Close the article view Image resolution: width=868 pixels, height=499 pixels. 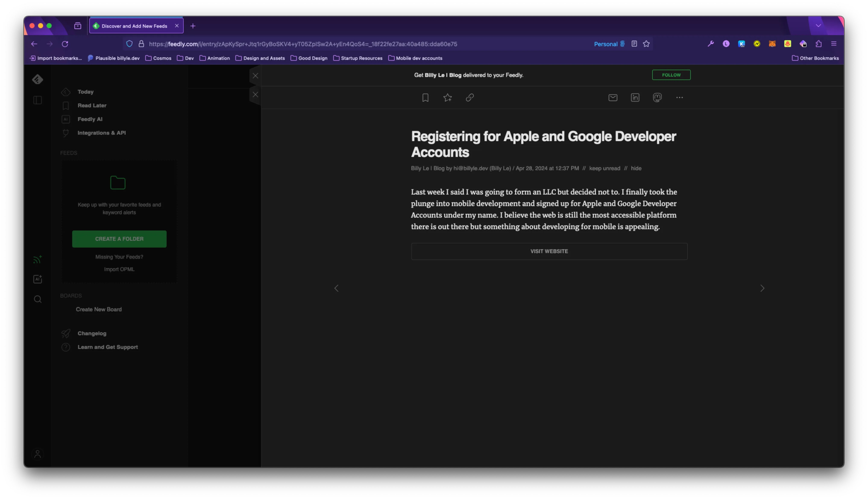255,94
